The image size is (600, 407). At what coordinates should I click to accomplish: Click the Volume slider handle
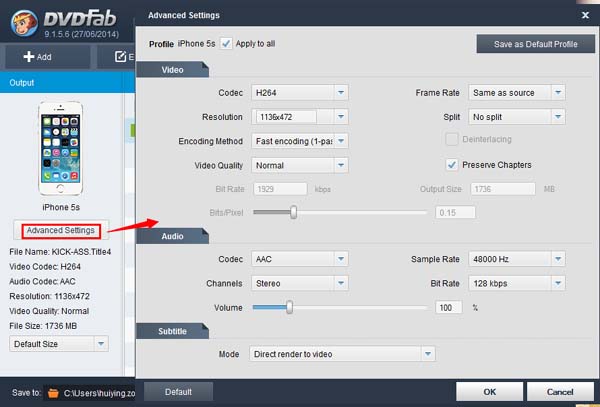tap(290, 307)
